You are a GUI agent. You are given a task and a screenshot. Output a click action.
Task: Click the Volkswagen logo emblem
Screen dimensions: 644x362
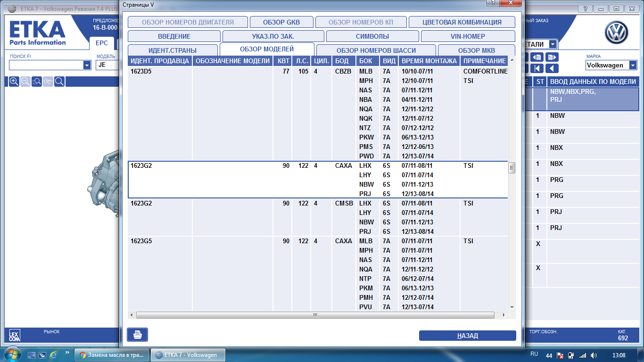pos(617,33)
